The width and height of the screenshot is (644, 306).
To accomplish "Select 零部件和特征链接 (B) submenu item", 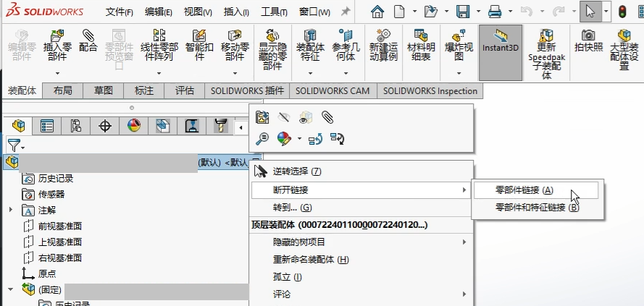I will click(538, 208).
